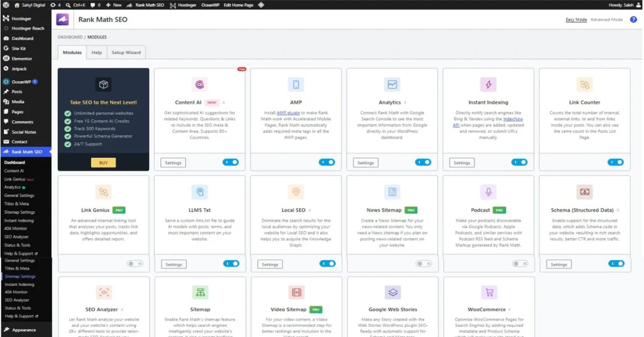644x337 pixels.
Task: Open New content menu in admin bar
Action: [114, 5]
